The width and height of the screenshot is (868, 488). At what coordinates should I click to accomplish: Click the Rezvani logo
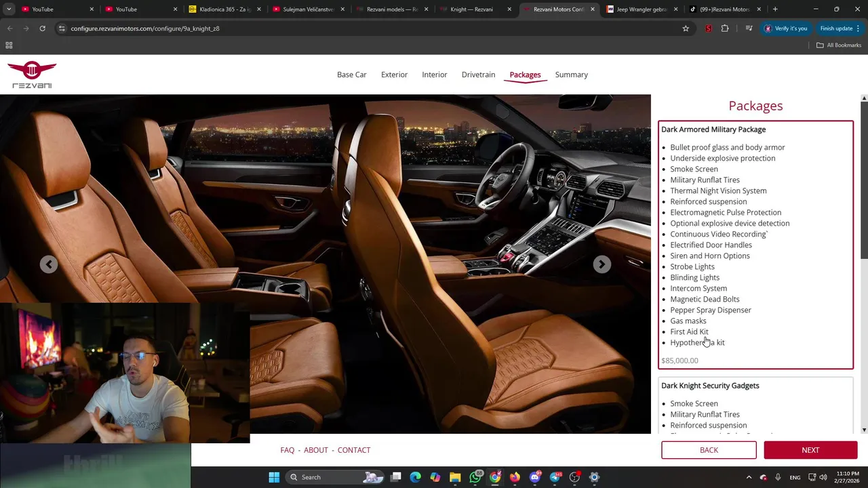coord(32,75)
